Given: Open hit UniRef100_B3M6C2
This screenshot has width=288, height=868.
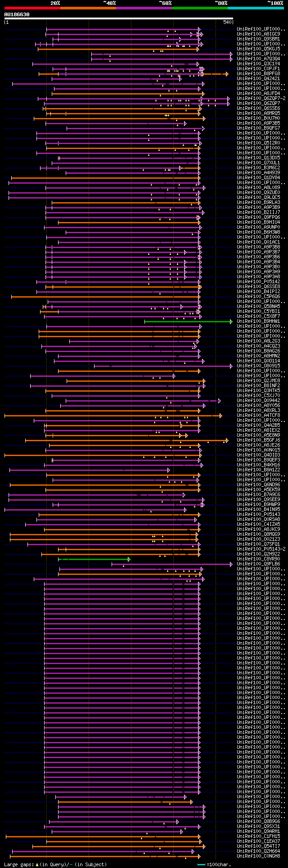Looking at the screenshot, I should click(x=258, y=167).
